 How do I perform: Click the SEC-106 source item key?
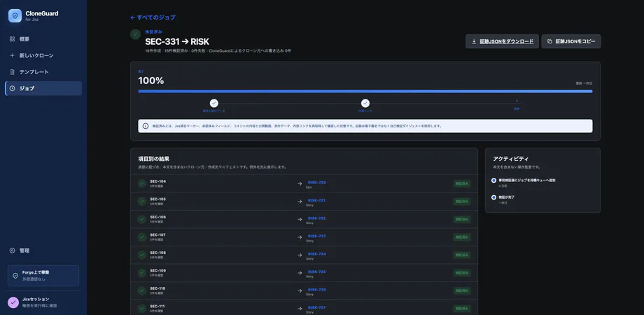(158, 217)
